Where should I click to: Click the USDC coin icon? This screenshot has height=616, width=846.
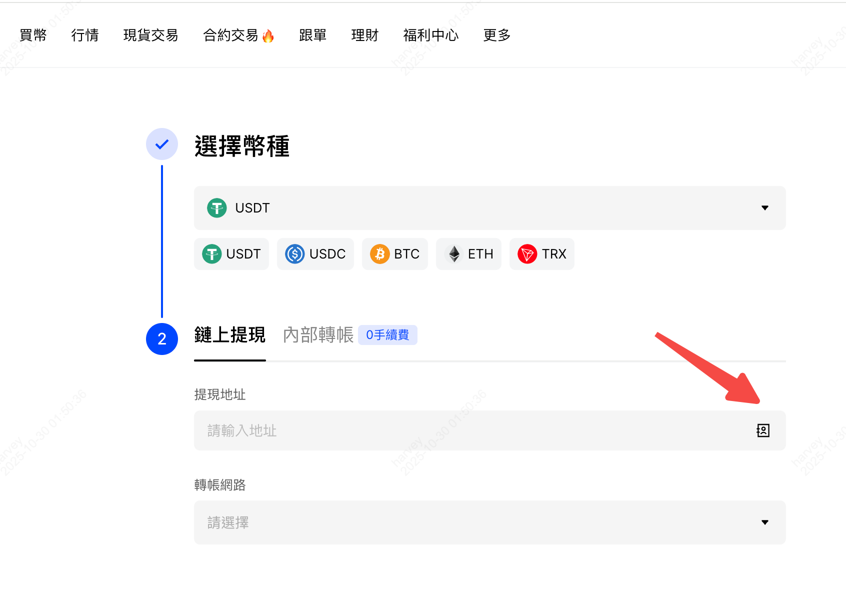click(x=296, y=254)
